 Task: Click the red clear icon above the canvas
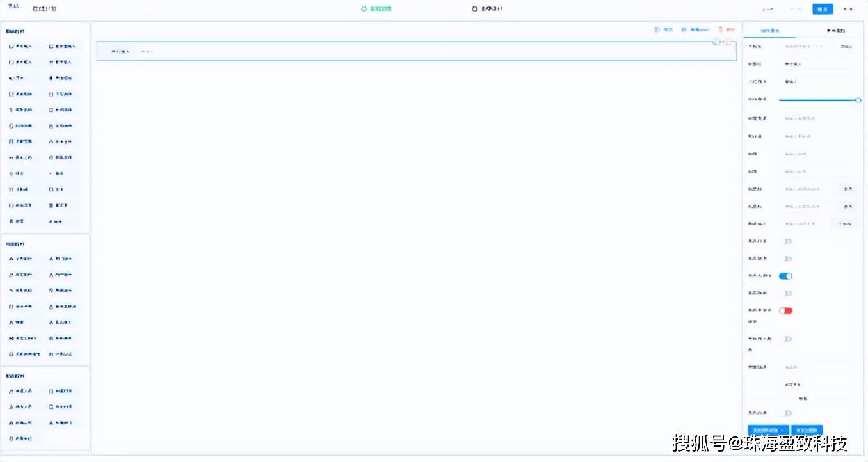721,30
